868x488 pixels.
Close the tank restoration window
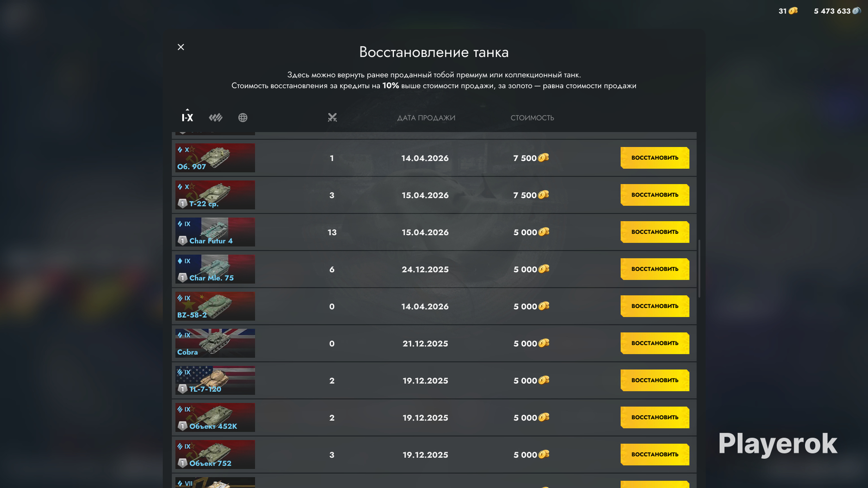coord(181,47)
